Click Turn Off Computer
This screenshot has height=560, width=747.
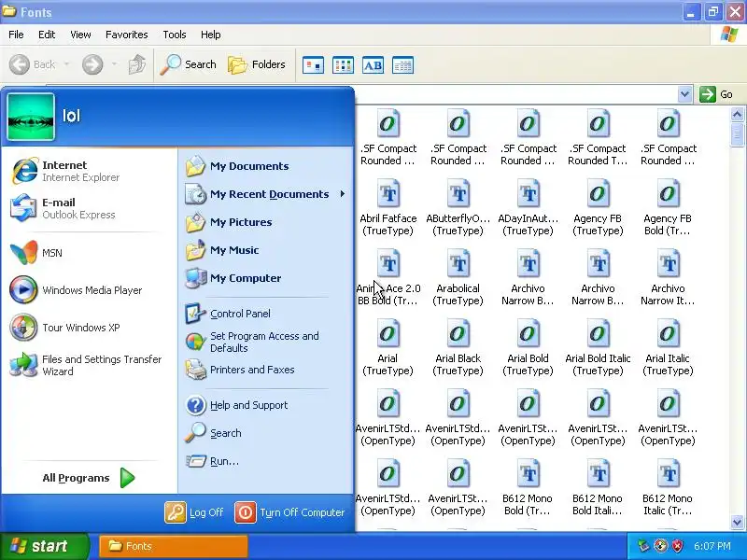pyautogui.click(x=289, y=512)
